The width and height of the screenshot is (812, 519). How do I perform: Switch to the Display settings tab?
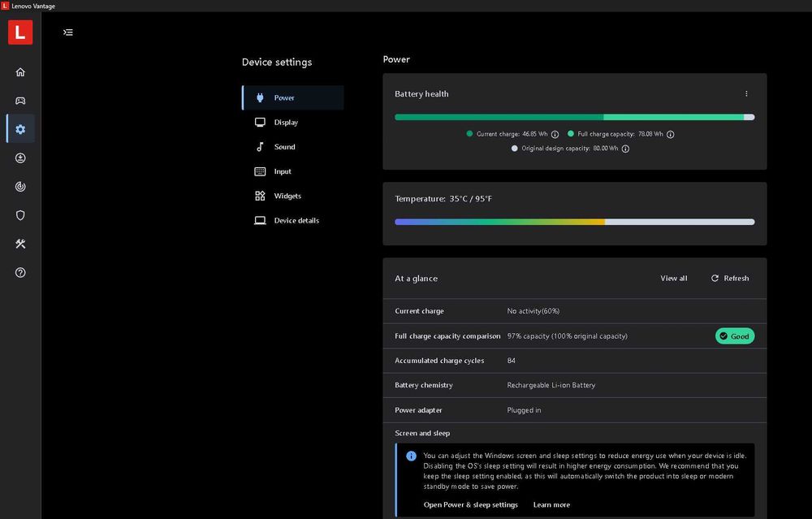coord(293,123)
